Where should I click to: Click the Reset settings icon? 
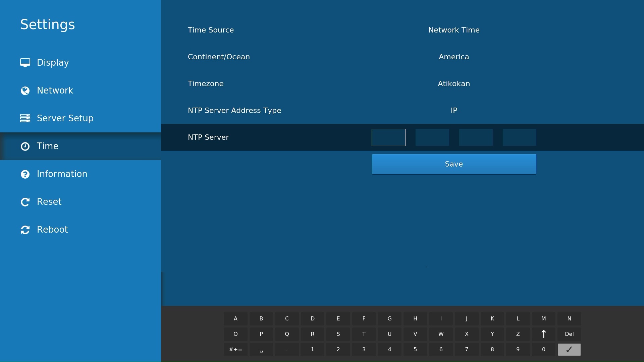click(x=25, y=201)
